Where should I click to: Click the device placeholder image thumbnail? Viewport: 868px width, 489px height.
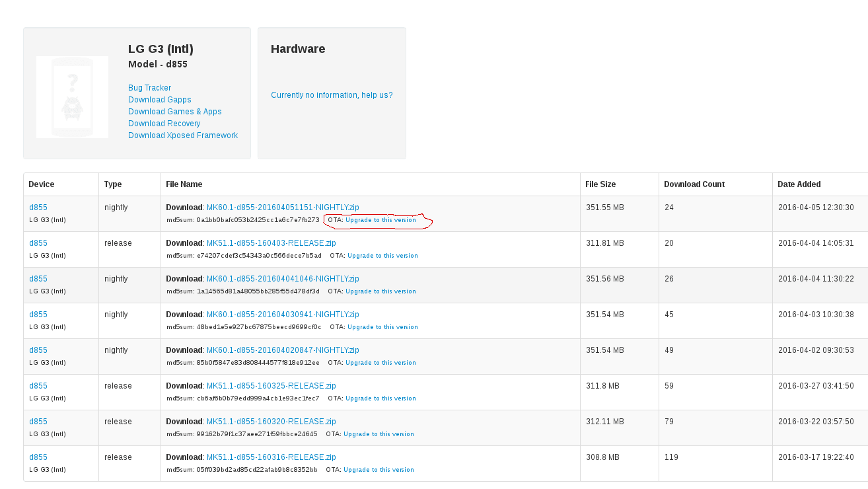tap(72, 97)
